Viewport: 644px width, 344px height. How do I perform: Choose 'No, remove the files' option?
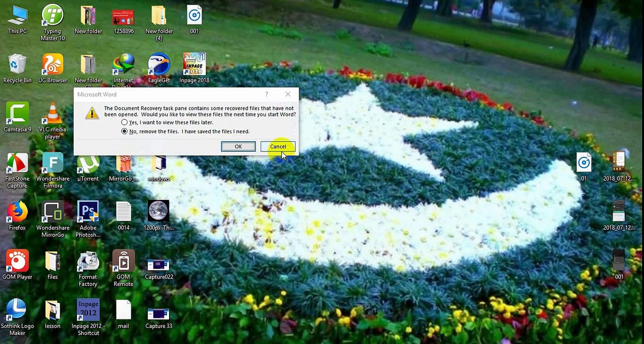tap(185, 131)
